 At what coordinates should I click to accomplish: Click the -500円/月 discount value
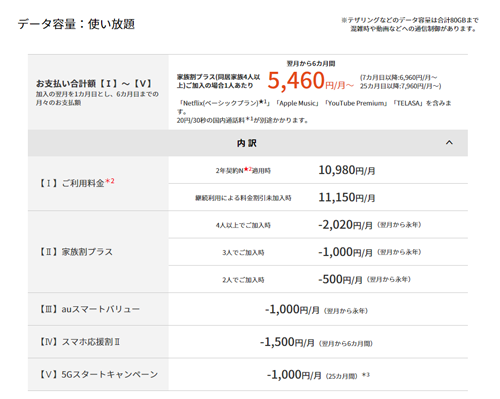340,280
